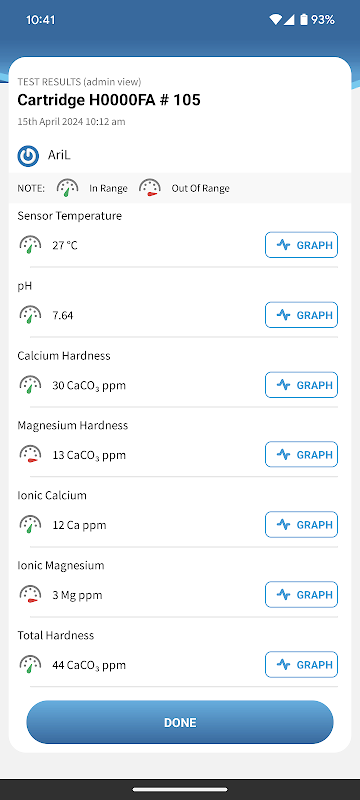Show the Total Hardness graph
The height and width of the screenshot is (800, 360).
pos(301,664)
